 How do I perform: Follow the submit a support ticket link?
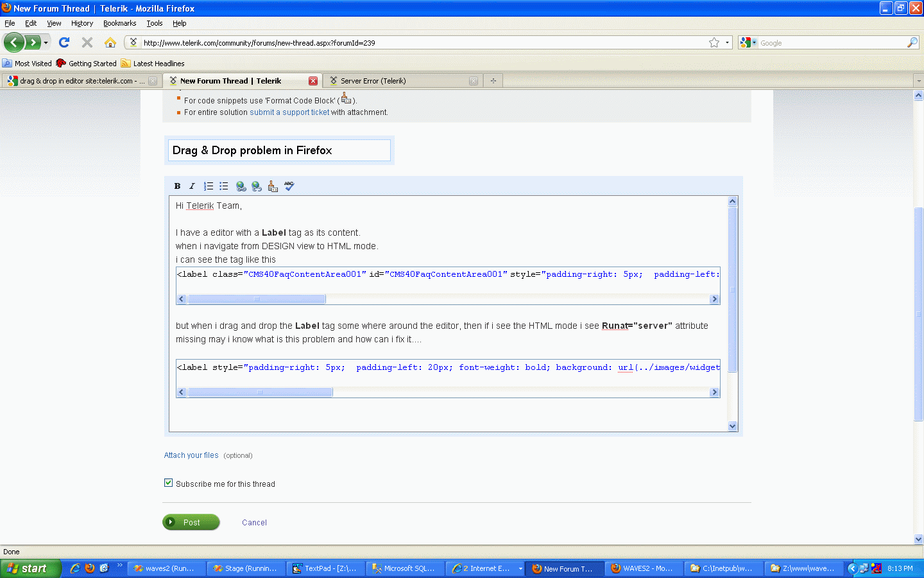pos(289,112)
